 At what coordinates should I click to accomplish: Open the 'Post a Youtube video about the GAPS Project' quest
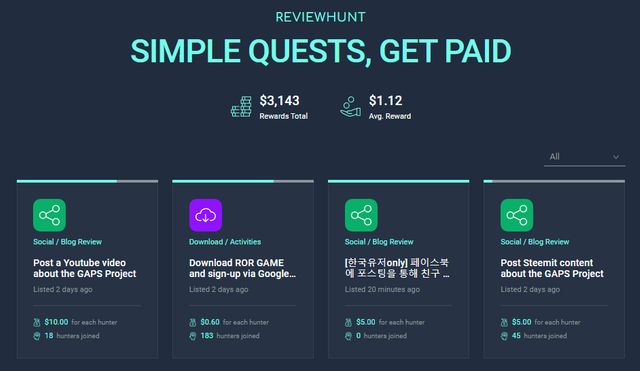click(84, 268)
